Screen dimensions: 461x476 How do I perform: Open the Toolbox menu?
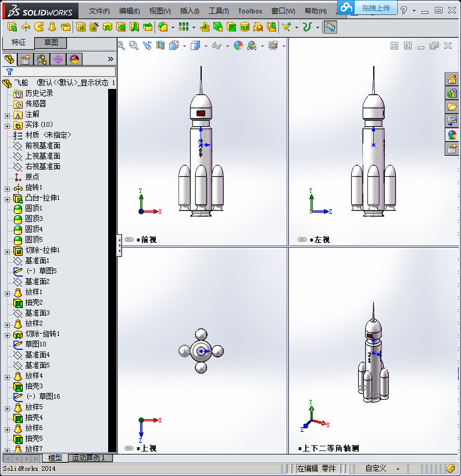pos(250,11)
